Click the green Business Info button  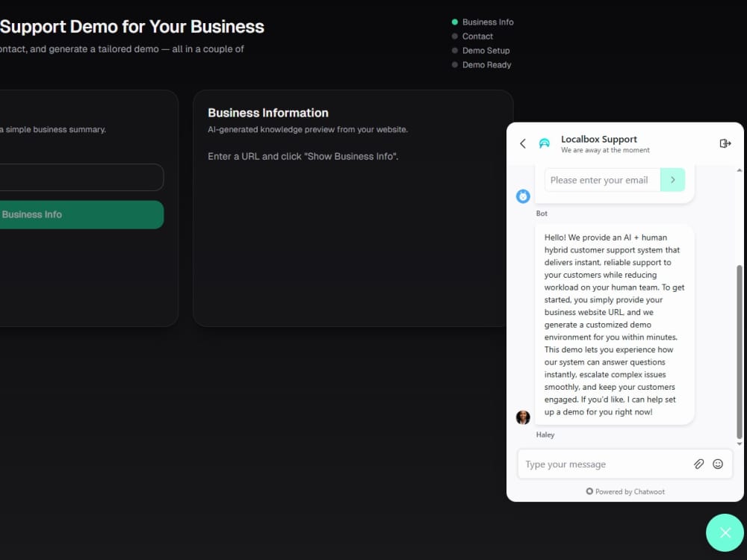(81, 215)
